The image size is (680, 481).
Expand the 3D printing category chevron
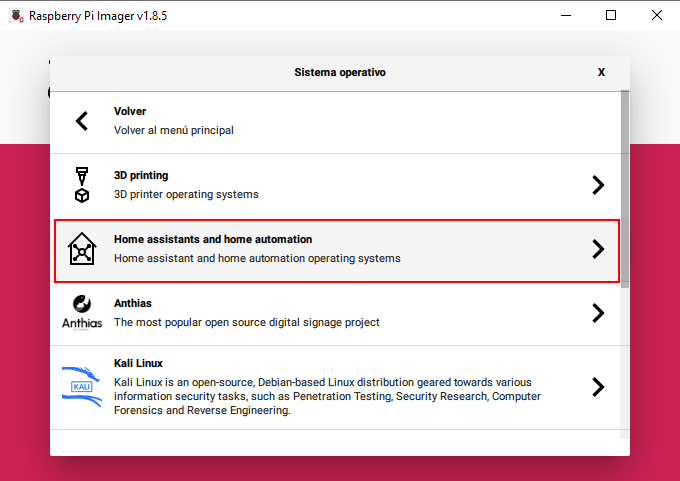click(x=598, y=185)
